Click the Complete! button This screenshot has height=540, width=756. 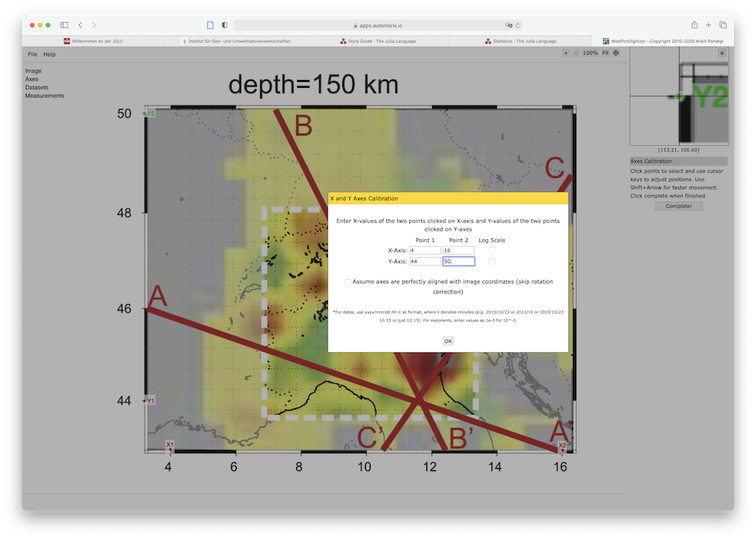pos(678,206)
